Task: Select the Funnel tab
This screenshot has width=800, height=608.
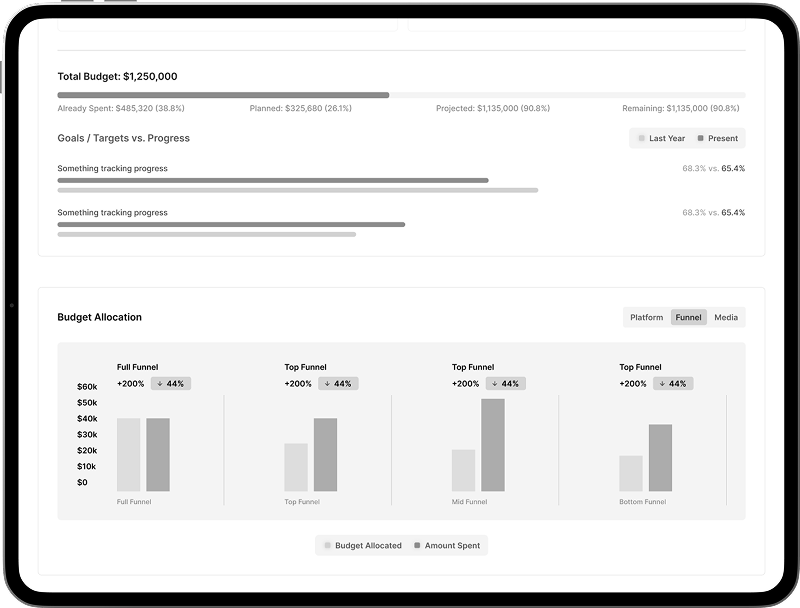Action: pos(688,317)
